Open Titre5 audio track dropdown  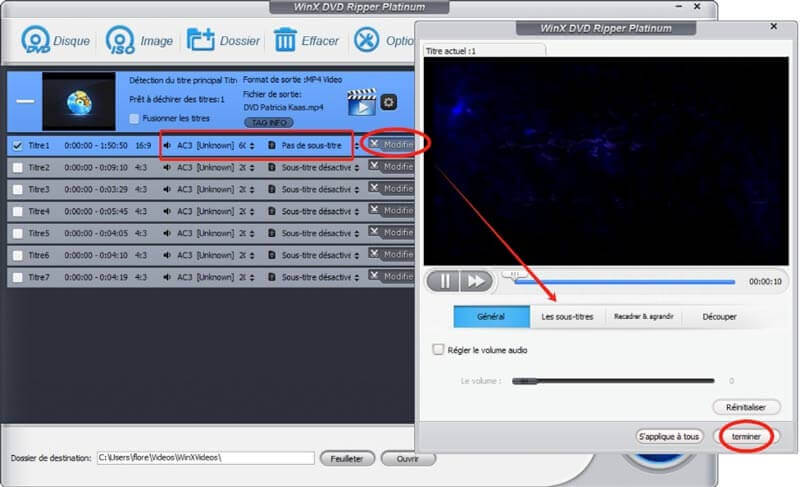252,234
